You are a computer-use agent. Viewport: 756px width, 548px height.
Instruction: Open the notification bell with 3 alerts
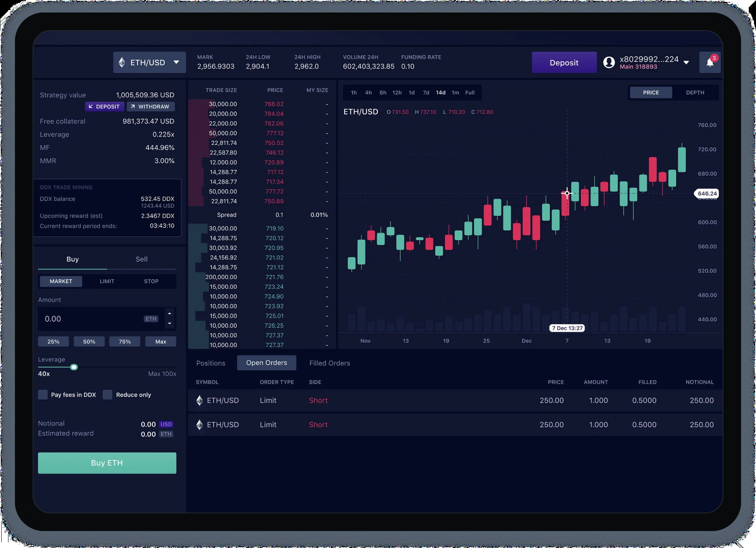pos(710,62)
